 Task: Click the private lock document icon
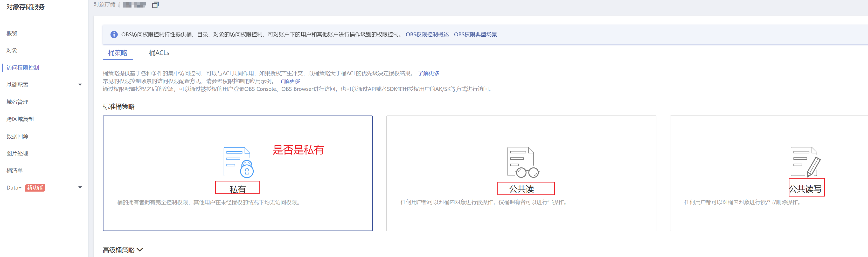point(238,162)
